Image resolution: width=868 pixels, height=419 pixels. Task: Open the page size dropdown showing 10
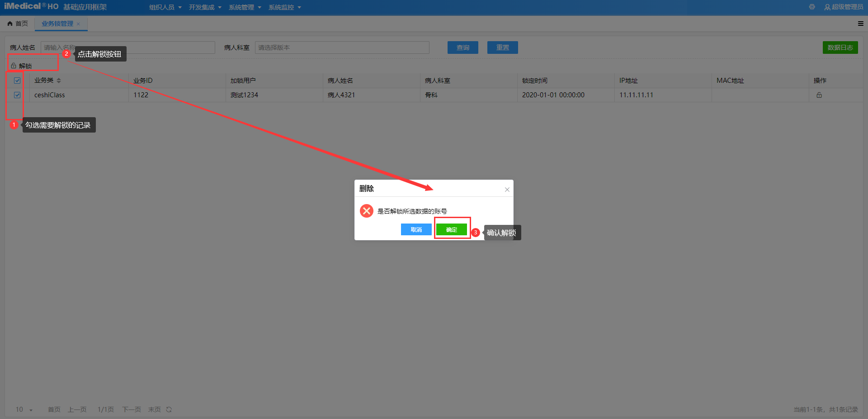pyautogui.click(x=24, y=409)
